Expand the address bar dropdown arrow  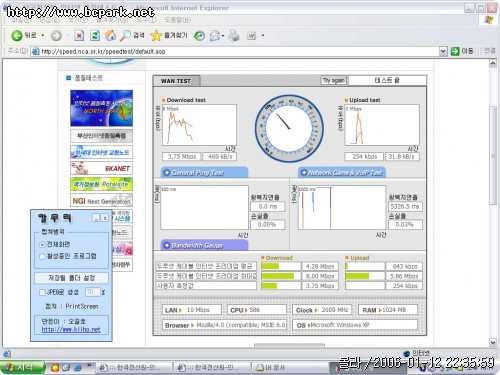[443, 51]
